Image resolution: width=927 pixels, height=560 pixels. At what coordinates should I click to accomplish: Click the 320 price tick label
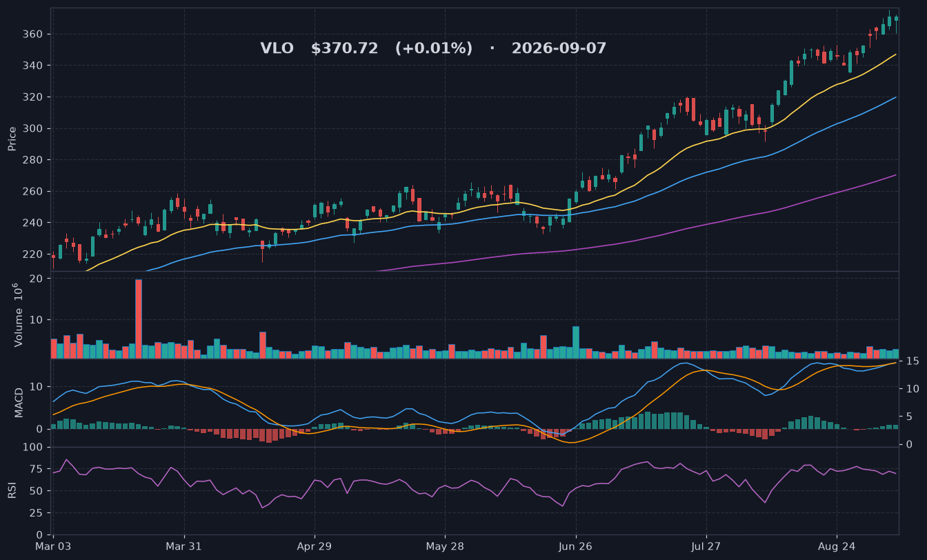coord(33,97)
